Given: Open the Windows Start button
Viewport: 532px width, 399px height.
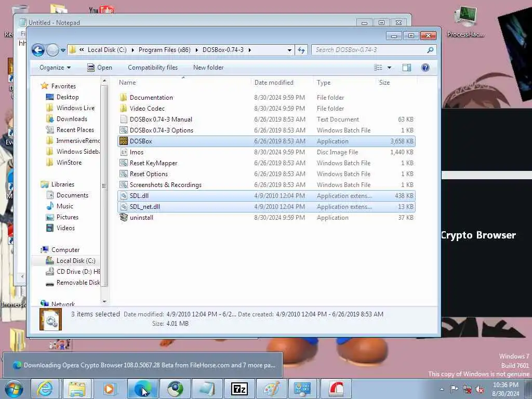Looking at the screenshot, I should 14,389.
